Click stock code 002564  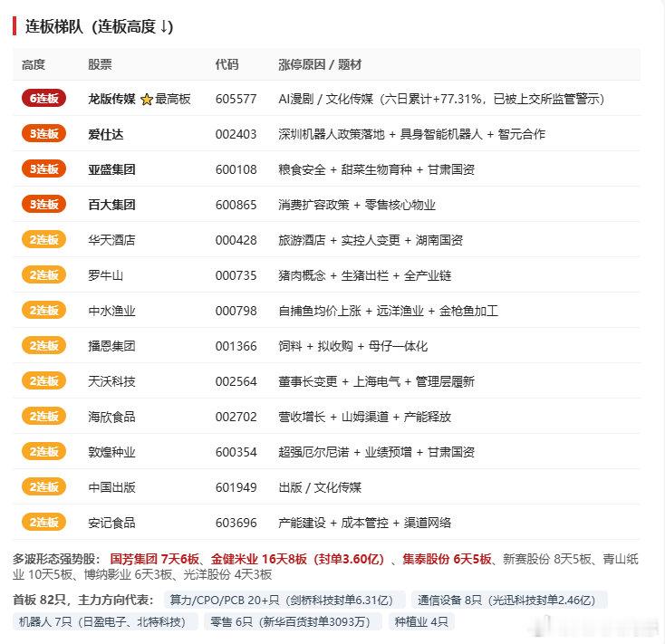click(x=236, y=381)
